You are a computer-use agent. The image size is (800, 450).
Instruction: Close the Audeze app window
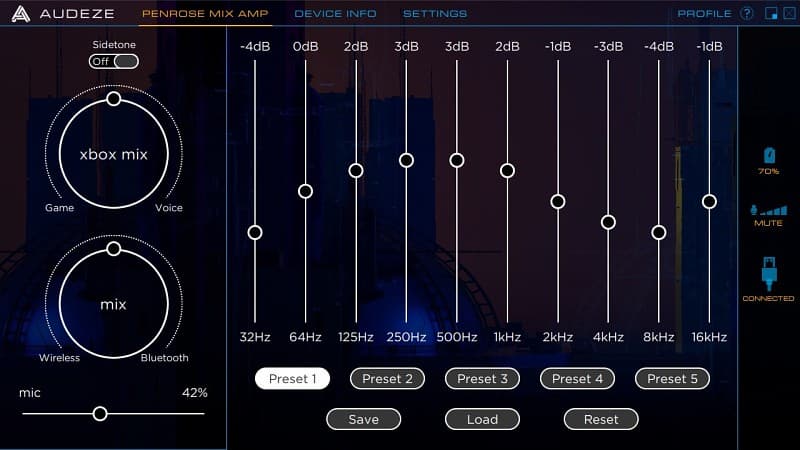(x=789, y=14)
